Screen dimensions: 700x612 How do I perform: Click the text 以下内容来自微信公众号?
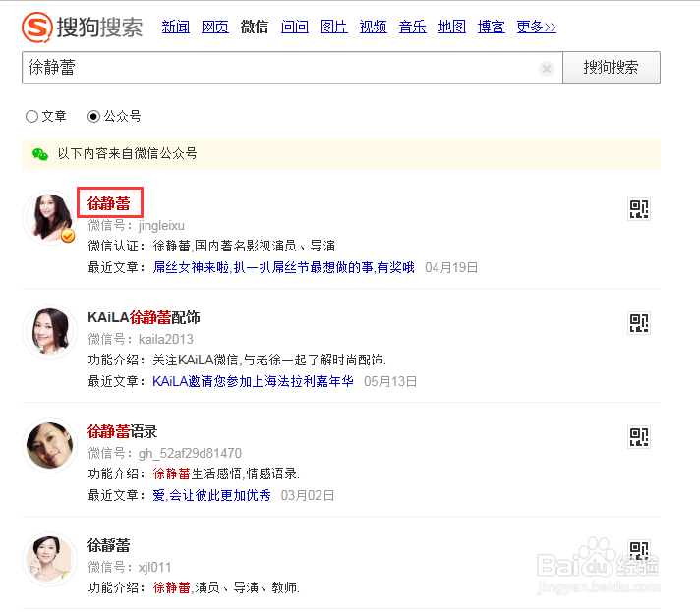(127, 154)
